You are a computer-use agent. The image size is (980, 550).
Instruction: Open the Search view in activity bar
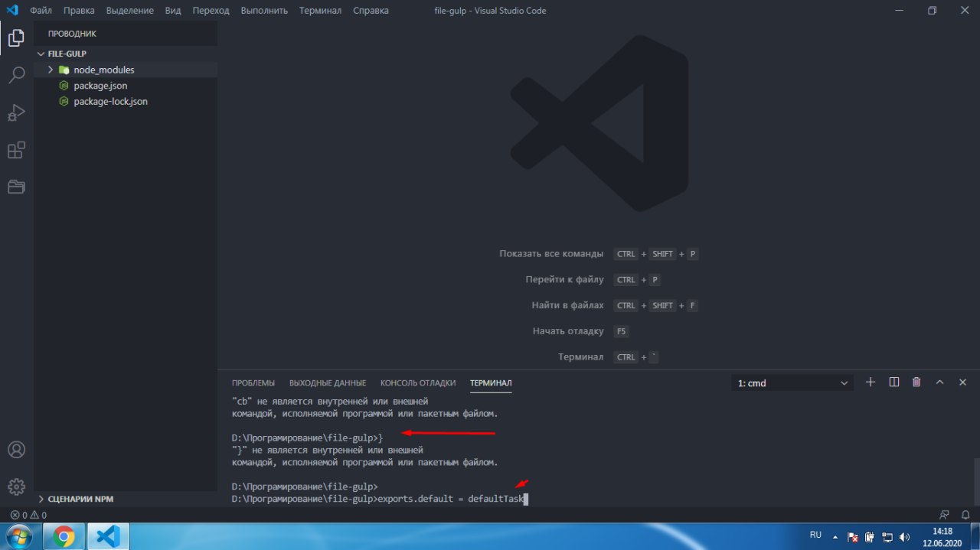click(16, 75)
